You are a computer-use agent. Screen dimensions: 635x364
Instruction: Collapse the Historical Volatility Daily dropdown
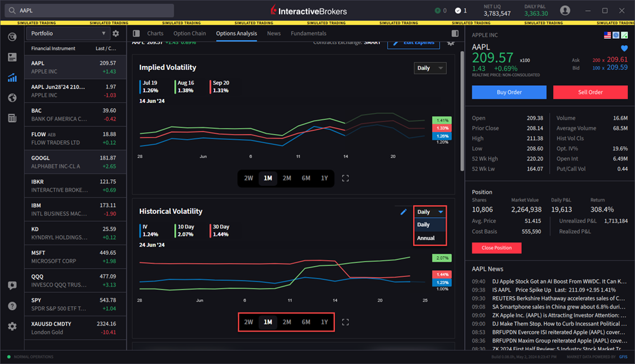[x=430, y=212]
